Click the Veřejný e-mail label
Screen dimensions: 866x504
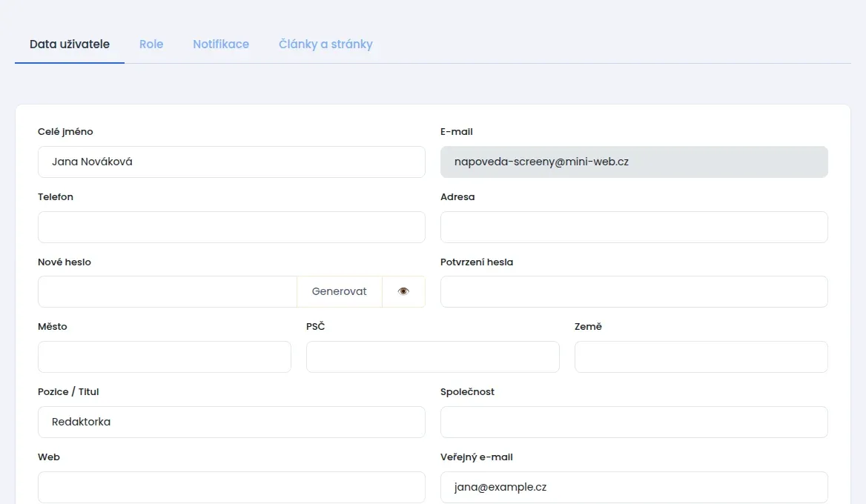pos(477,457)
